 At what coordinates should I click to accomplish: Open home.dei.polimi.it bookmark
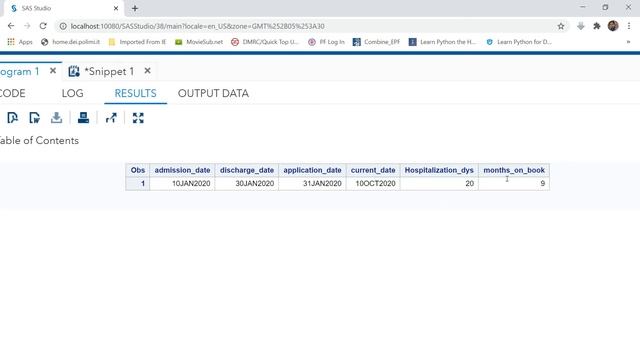[70, 42]
